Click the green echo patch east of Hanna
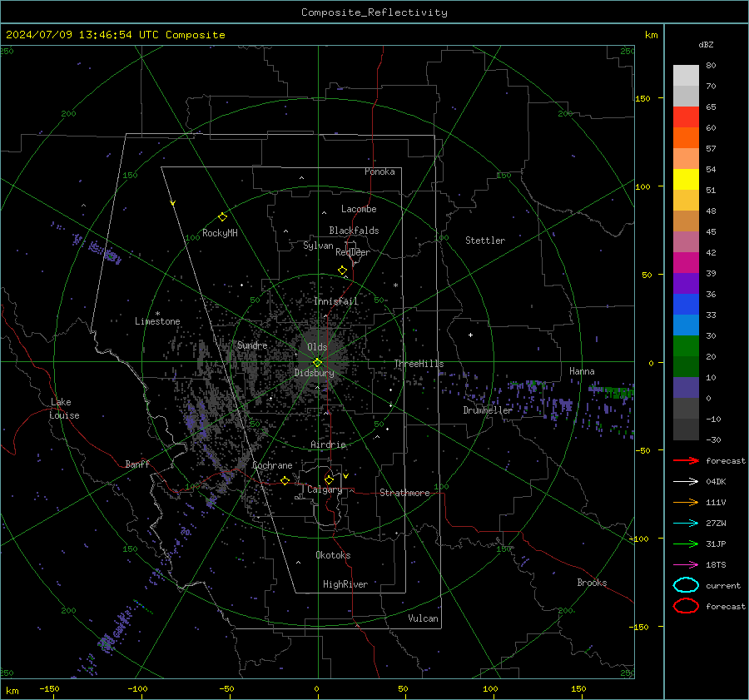Viewport: 749px width, 700px height. [620, 393]
